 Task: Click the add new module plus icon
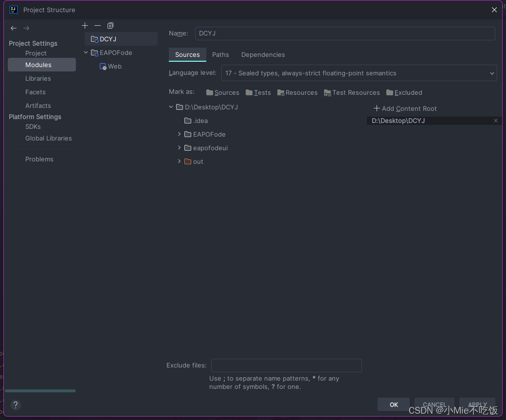point(85,25)
